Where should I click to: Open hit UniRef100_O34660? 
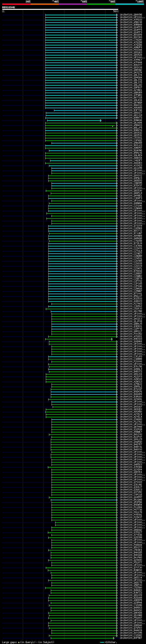[131, 419]
